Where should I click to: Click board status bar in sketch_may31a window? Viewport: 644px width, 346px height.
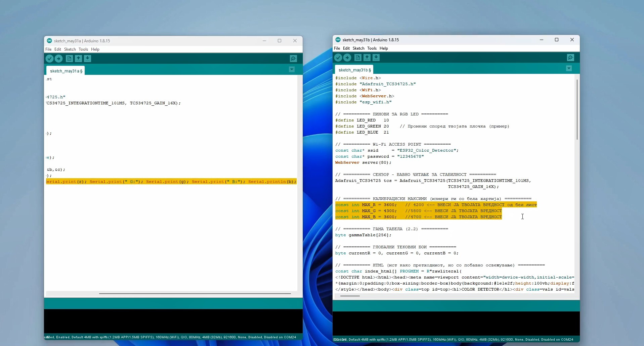173,337
